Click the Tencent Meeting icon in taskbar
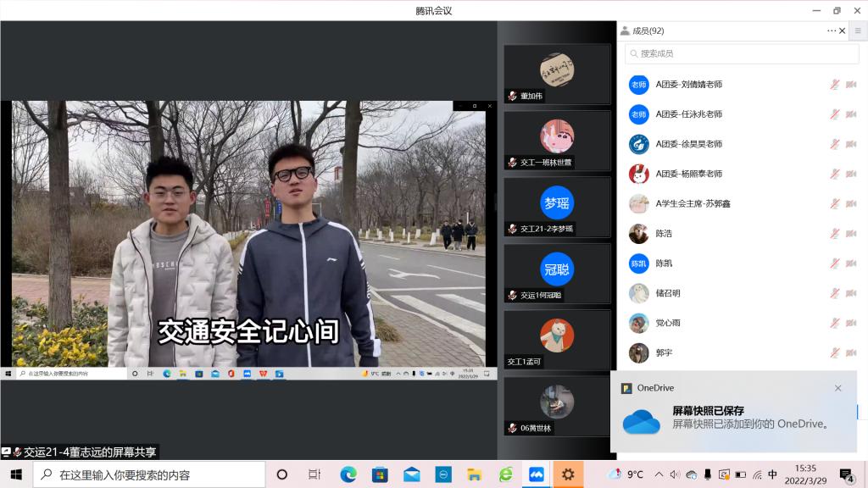Viewport: 868px width, 488px height. click(x=536, y=474)
